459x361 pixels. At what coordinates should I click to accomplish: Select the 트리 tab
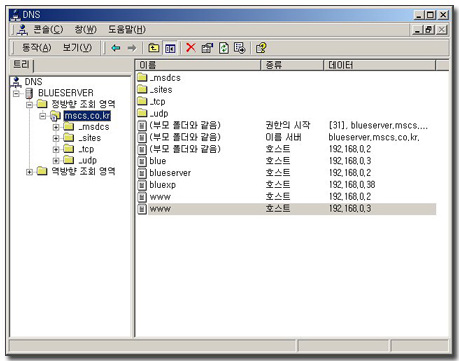[x=21, y=65]
